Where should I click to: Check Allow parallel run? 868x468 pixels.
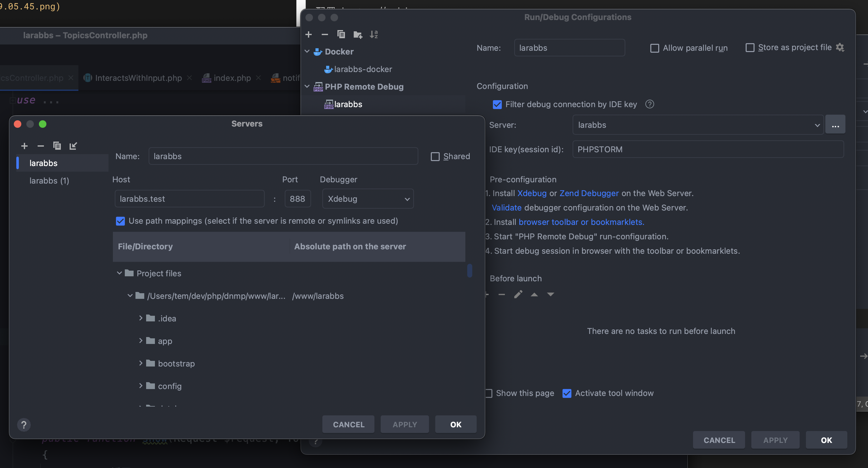[654, 48]
